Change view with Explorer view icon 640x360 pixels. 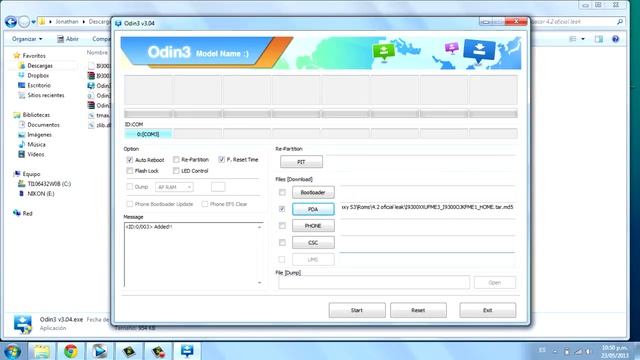click(573, 39)
